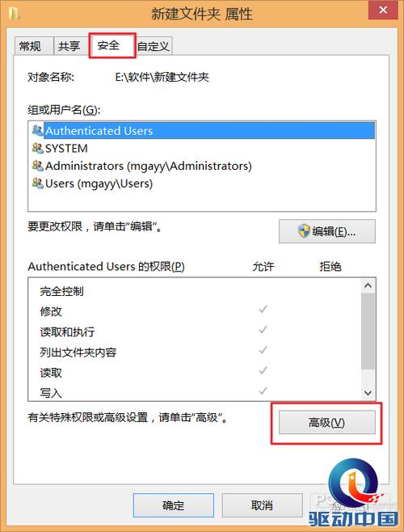Click the folder icon in title bar

click(x=13, y=14)
